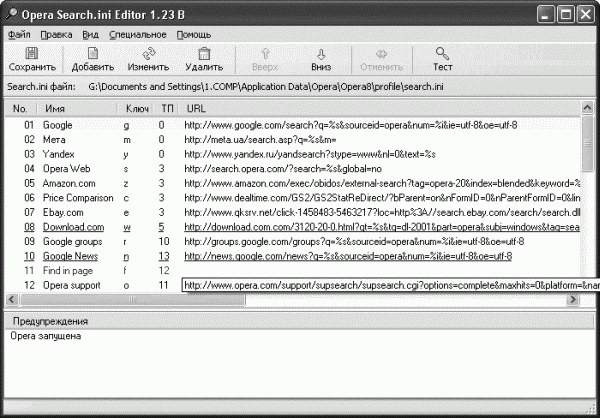Select the Google row name

pyautogui.click(x=57, y=125)
